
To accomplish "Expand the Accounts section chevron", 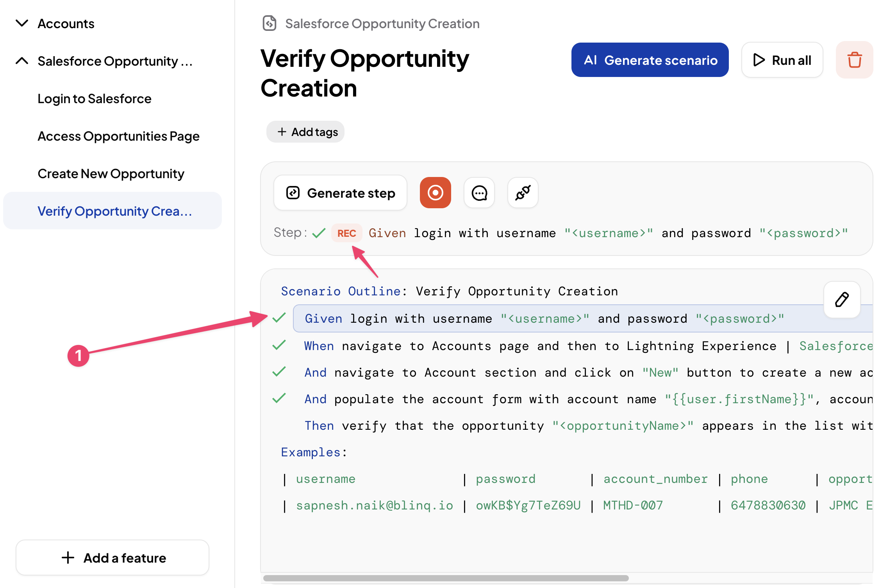I will click(x=22, y=23).
